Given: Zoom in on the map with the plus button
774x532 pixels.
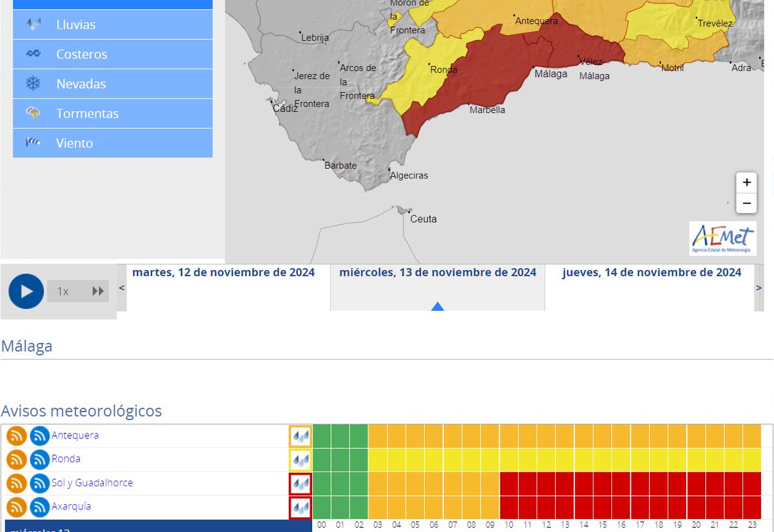Looking at the screenshot, I should click(746, 182).
